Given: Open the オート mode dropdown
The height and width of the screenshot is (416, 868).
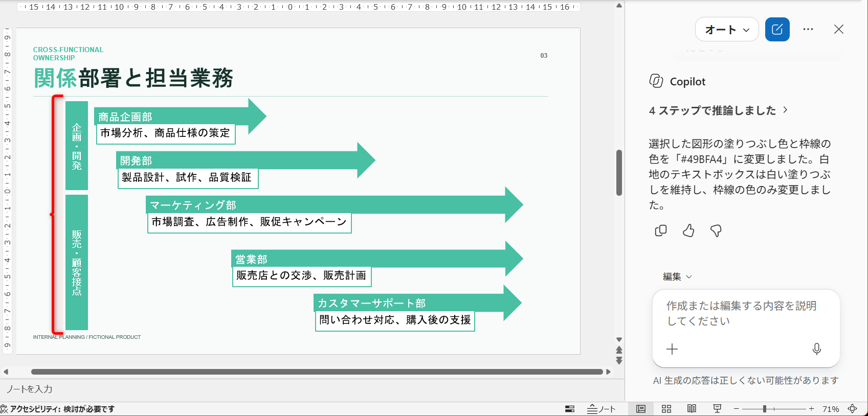Looking at the screenshot, I should (727, 30).
